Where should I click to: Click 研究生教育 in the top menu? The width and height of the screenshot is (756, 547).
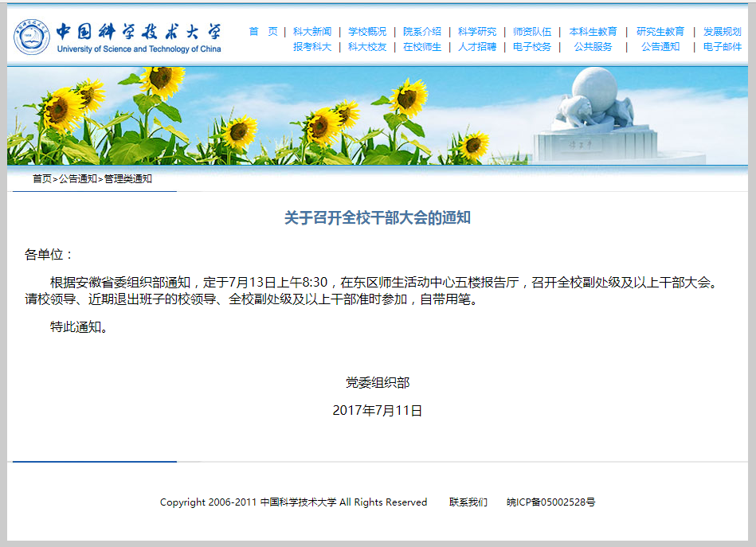tap(660, 32)
